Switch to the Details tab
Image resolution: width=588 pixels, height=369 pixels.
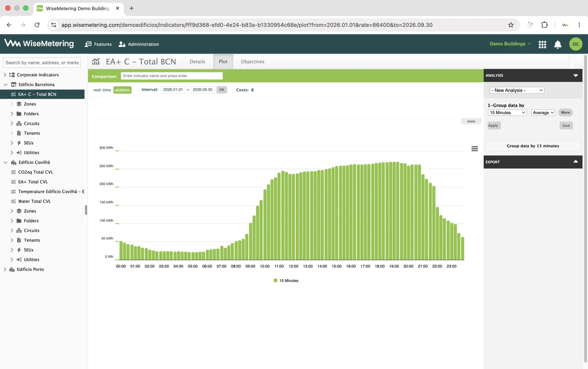click(x=197, y=62)
